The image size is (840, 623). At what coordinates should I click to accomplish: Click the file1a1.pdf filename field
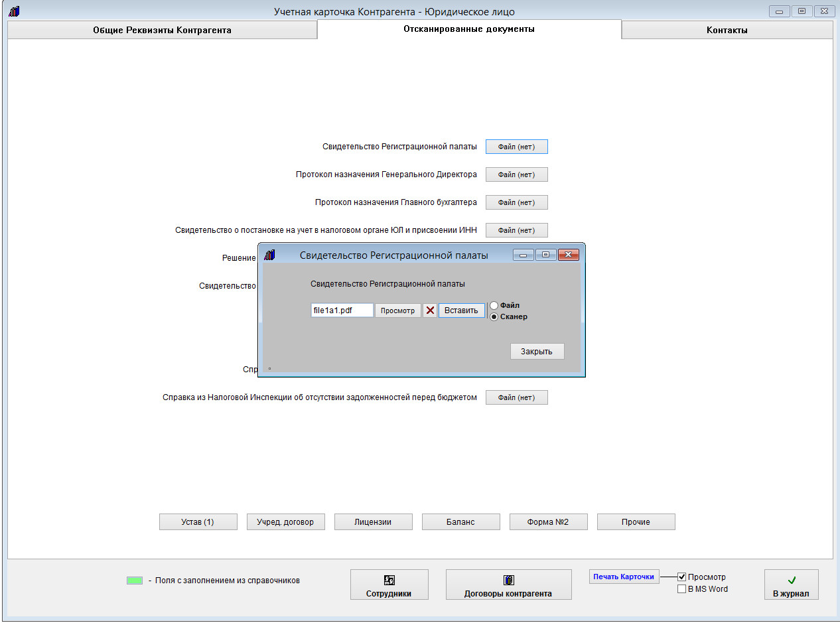point(342,311)
